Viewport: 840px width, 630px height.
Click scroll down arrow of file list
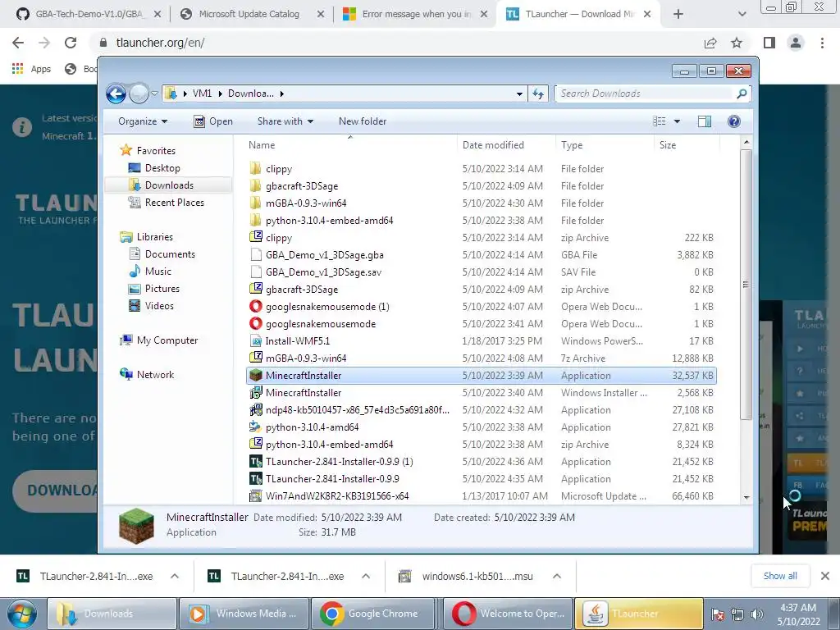(x=746, y=498)
